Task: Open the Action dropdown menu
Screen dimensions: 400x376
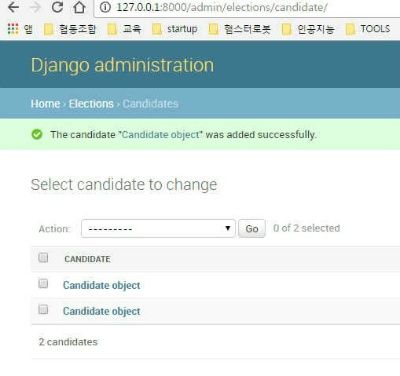Action: tap(158, 228)
